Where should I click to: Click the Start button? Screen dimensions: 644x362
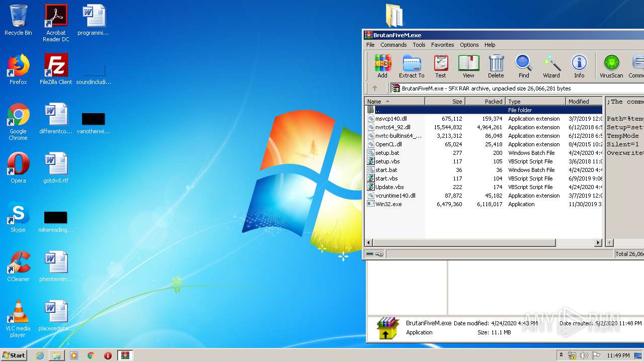click(14, 355)
